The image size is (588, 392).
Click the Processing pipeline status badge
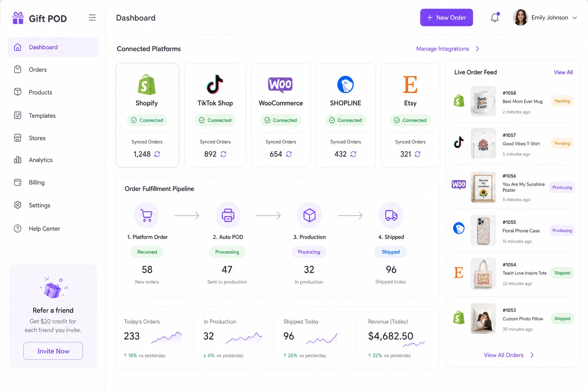227,252
